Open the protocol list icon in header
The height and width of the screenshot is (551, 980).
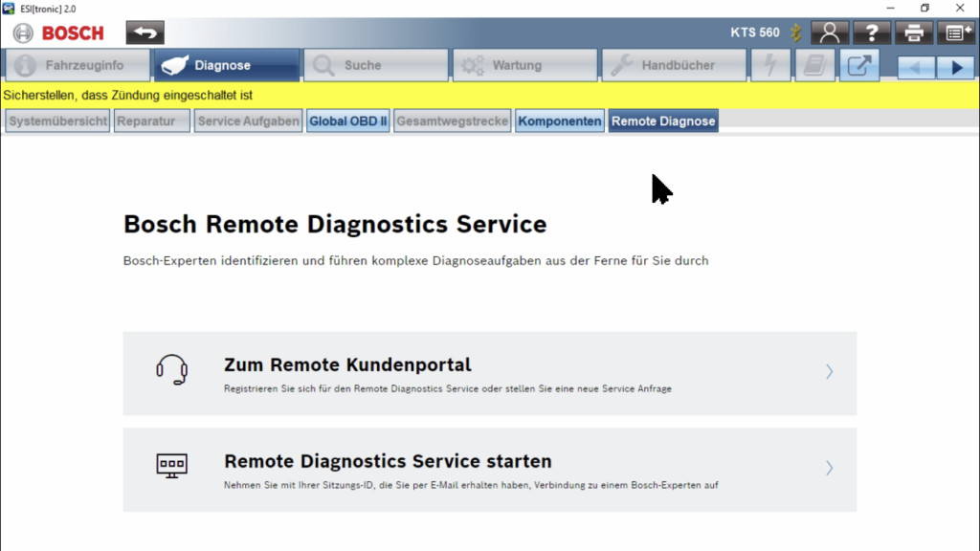pyautogui.click(x=956, y=33)
